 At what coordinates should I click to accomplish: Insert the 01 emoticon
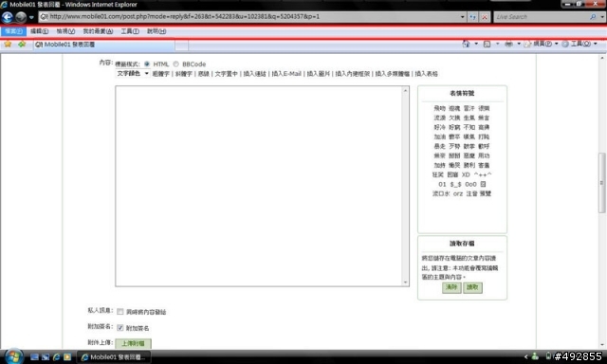click(x=442, y=185)
